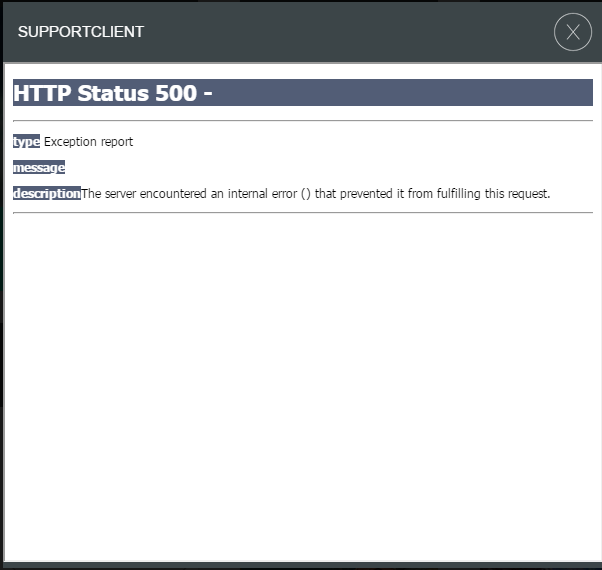Image resolution: width=602 pixels, height=570 pixels.
Task: Click the 'Exception report' text
Action: [x=88, y=142]
